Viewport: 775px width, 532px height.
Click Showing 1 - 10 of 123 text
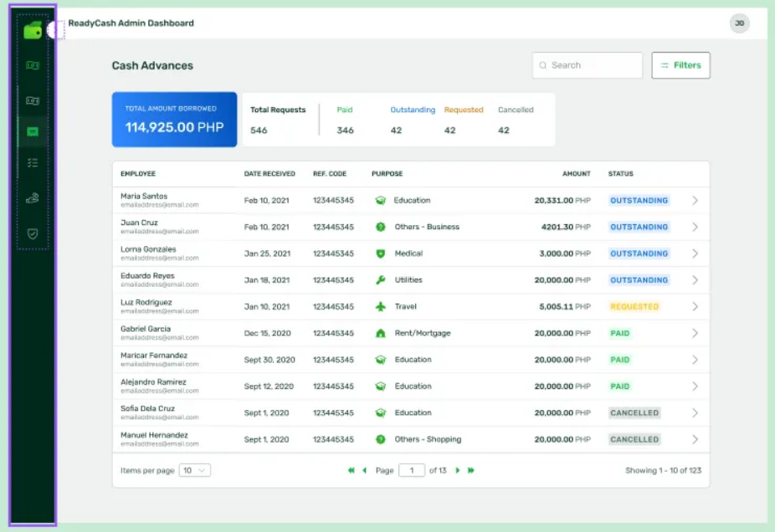click(664, 471)
